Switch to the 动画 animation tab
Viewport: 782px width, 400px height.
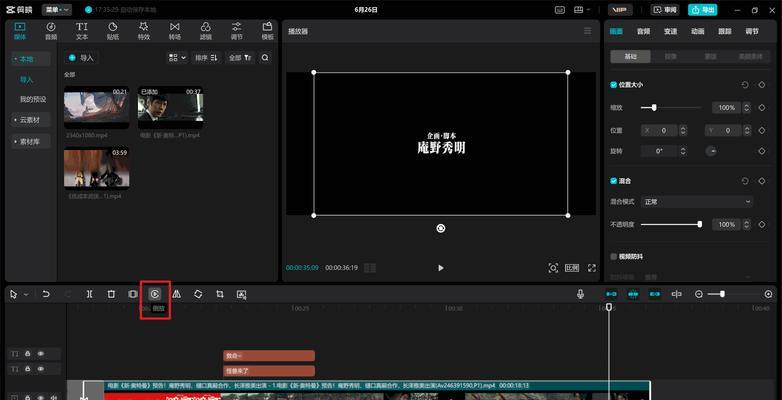(x=698, y=31)
